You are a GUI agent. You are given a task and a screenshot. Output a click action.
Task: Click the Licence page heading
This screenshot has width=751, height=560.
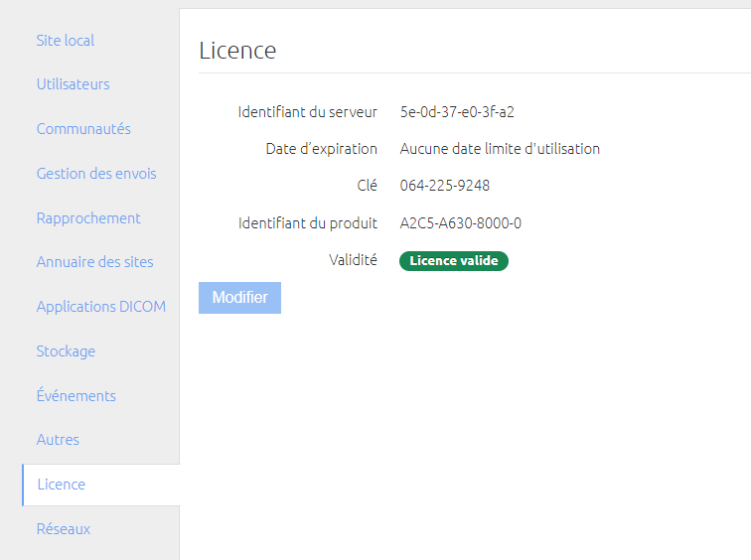237,51
